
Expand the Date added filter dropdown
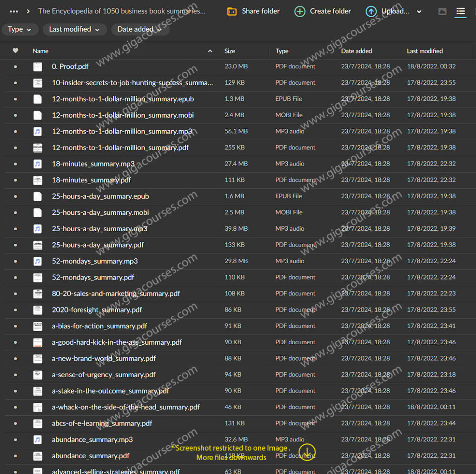pos(139,29)
